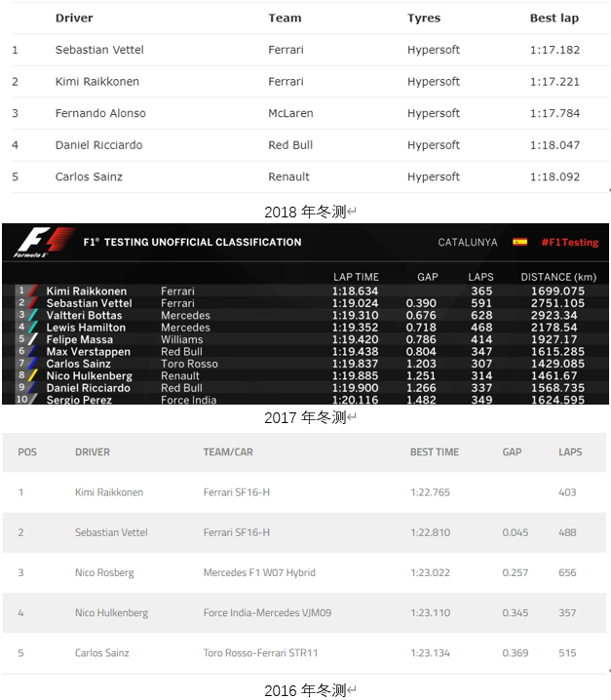
Task: Click the CATALUNYA location label
Action: pyautogui.click(x=468, y=242)
